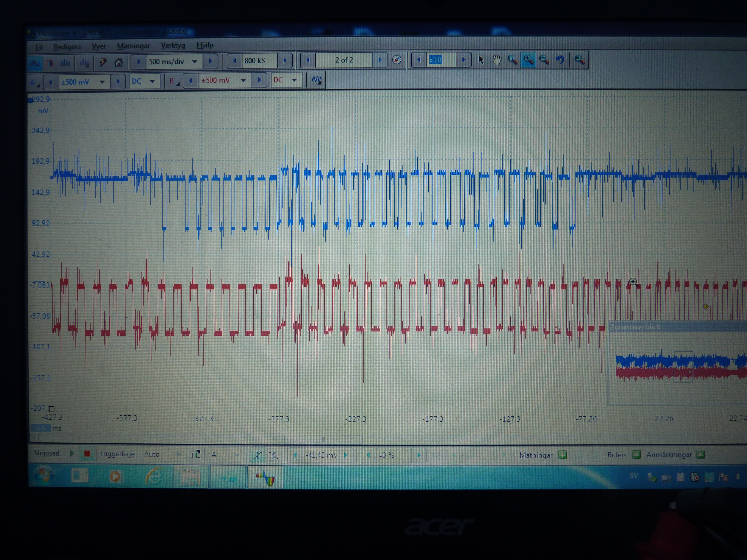Screen dimensions: 747x560
Task: Click the undo zoom arrow icon
Action: coord(560,60)
